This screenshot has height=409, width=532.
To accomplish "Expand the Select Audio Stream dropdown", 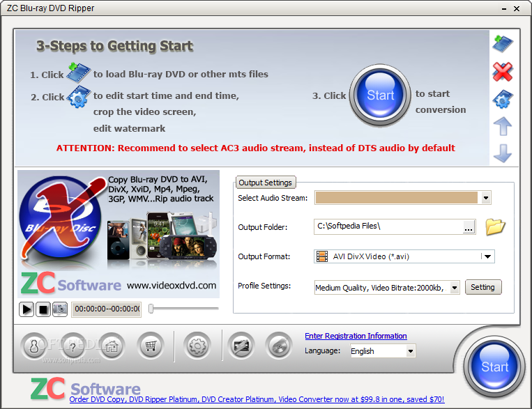I will point(486,198).
